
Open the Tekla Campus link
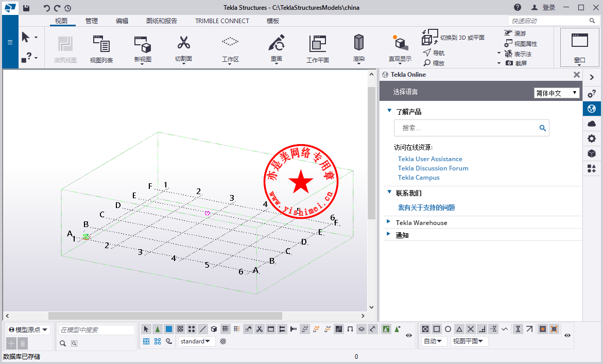click(419, 177)
